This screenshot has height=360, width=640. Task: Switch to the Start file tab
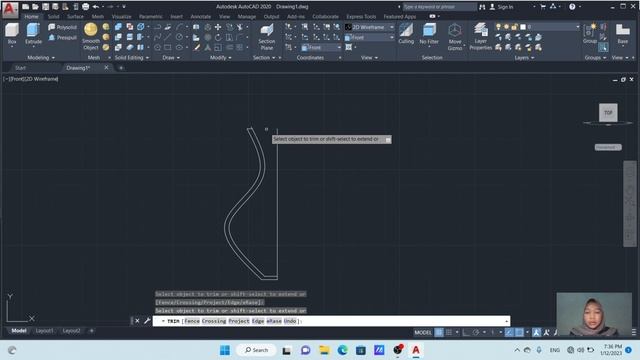pos(20,68)
